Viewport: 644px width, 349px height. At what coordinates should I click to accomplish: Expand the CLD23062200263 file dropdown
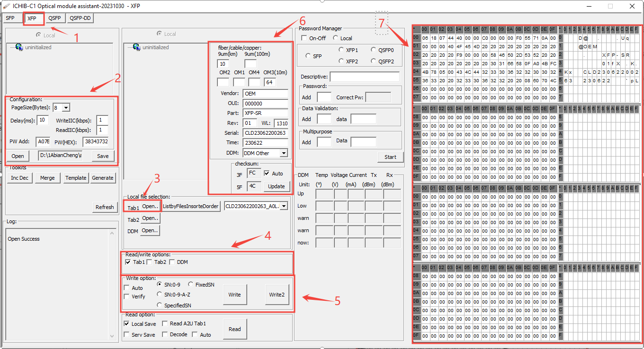tap(285, 206)
